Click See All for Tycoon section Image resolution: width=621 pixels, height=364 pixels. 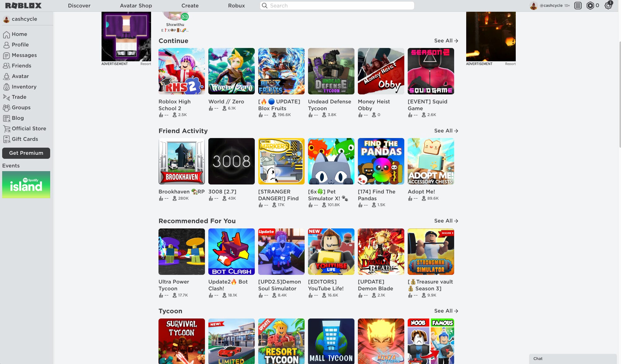pyautogui.click(x=446, y=311)
